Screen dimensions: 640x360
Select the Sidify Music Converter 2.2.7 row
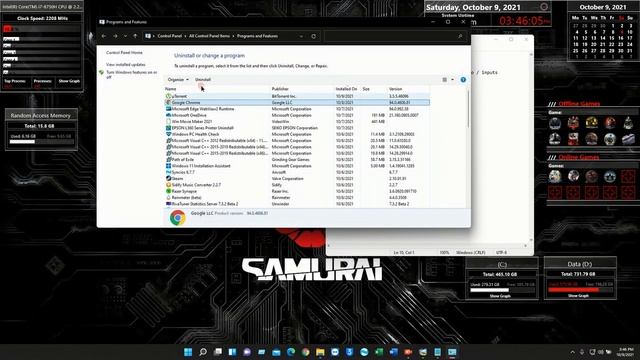tap(297, 185)
